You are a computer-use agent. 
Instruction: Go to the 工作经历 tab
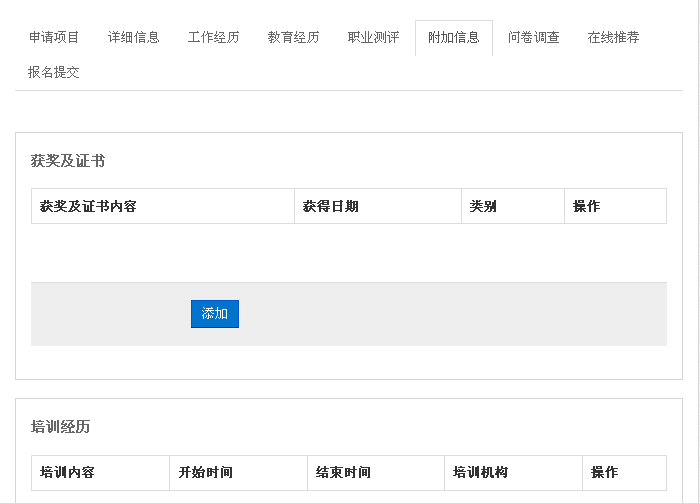[214, 37]
